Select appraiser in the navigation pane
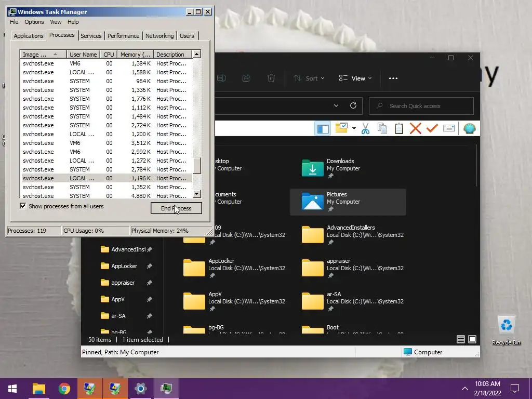This screenshot has height=399, width=532. (124, 283)
